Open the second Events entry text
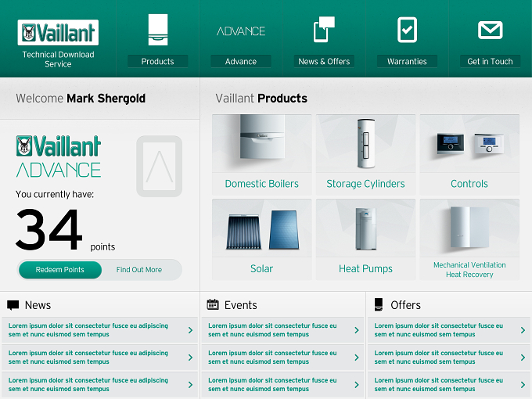Viewport: 532px width, 399px height. tap(272, 358)
